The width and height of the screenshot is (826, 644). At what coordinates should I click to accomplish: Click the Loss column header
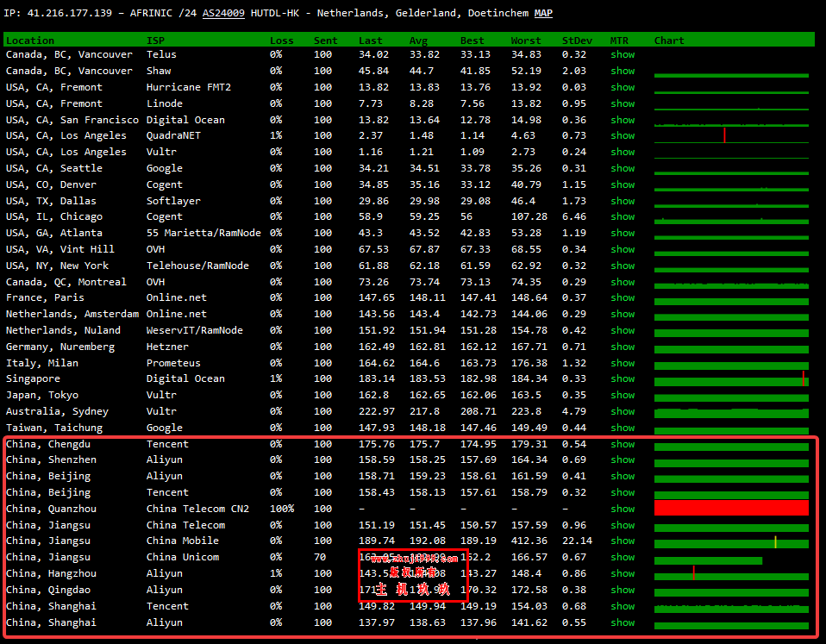pos(282,41)
